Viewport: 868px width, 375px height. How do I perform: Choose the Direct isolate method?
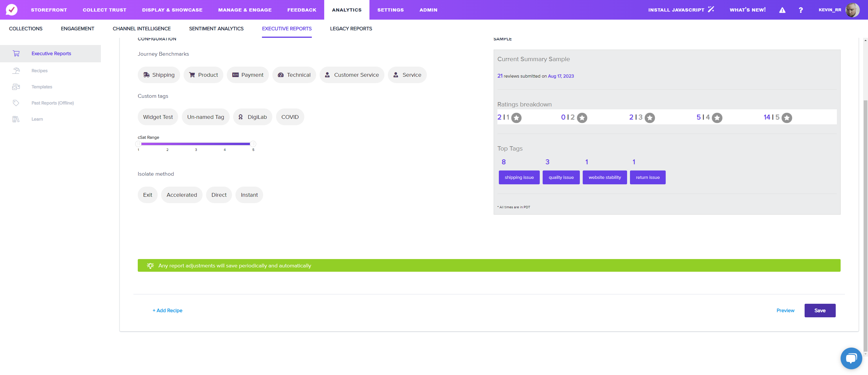[x=219, y=195]
